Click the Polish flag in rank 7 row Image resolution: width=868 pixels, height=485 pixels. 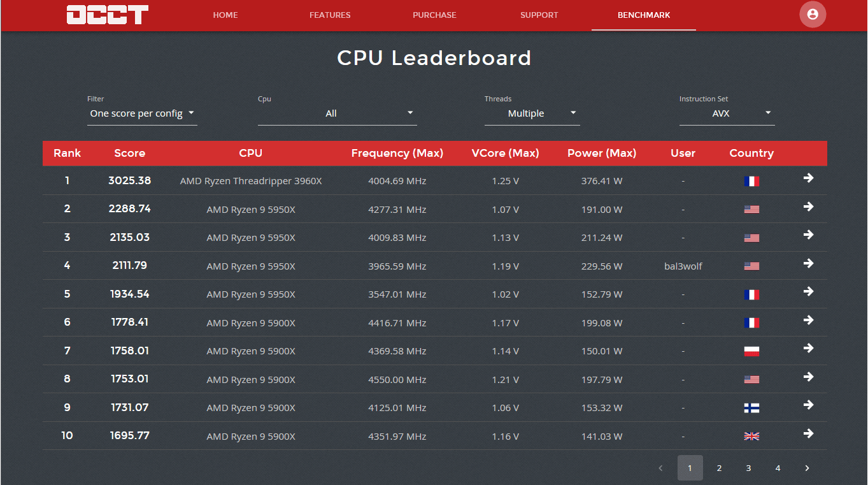751,351
